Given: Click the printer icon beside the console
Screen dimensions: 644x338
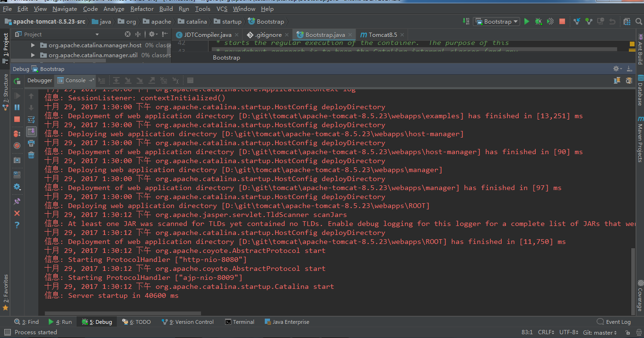Looking at the screenshot, I should point(31,143).
